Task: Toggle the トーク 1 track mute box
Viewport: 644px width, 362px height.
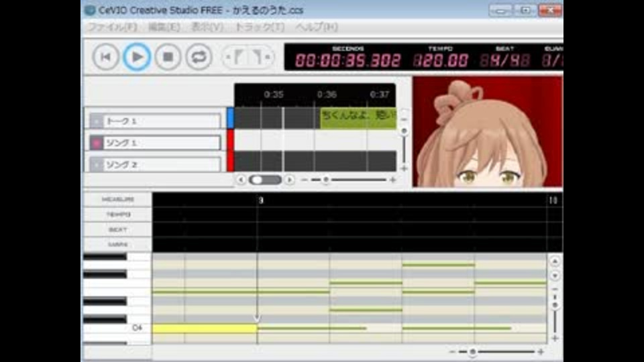Action: pos(96,121)
